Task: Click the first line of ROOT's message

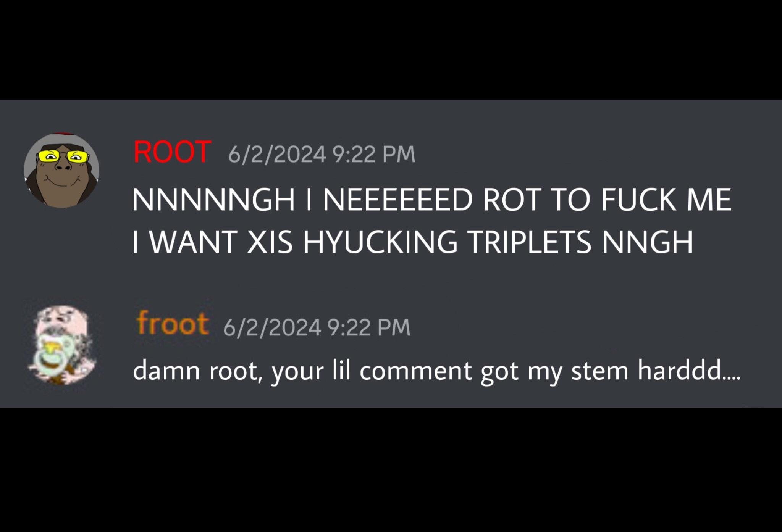Action: (432, 199)
